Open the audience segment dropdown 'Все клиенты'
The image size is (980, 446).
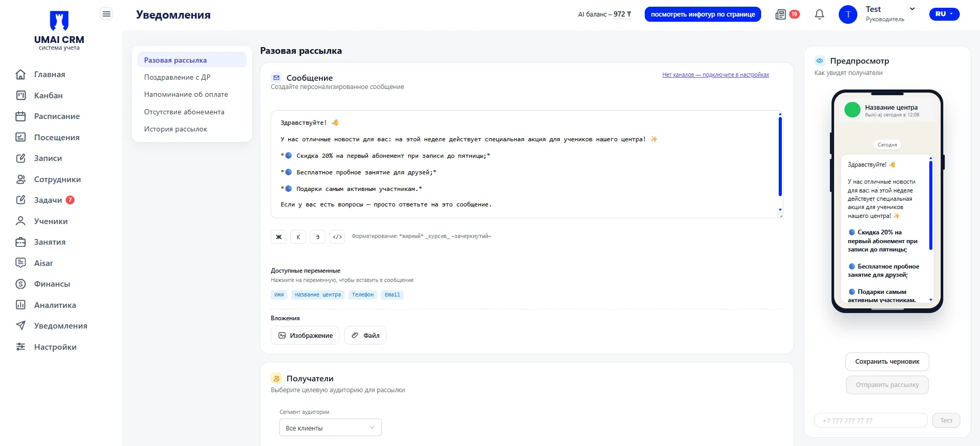click(330, 428)
